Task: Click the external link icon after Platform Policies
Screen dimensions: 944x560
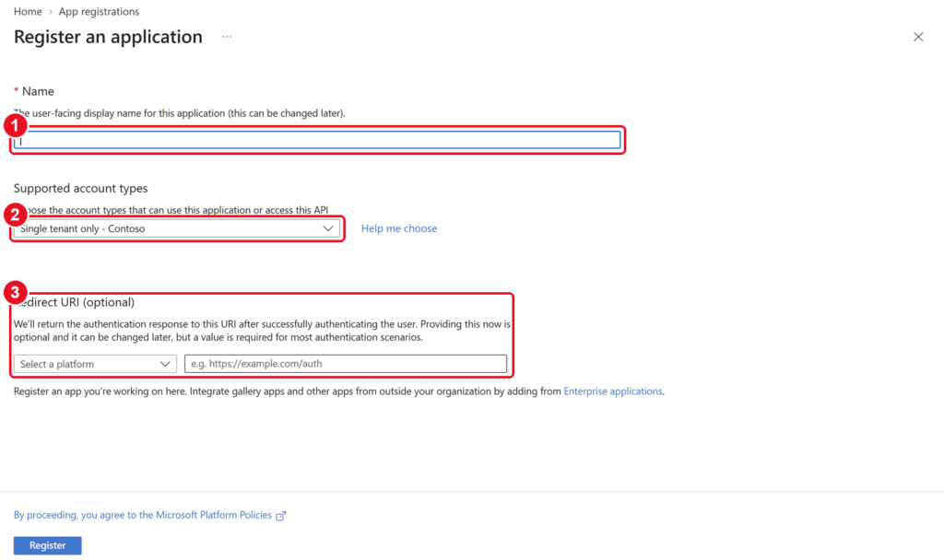Action: pyautogui.click(x=280, y=516)
